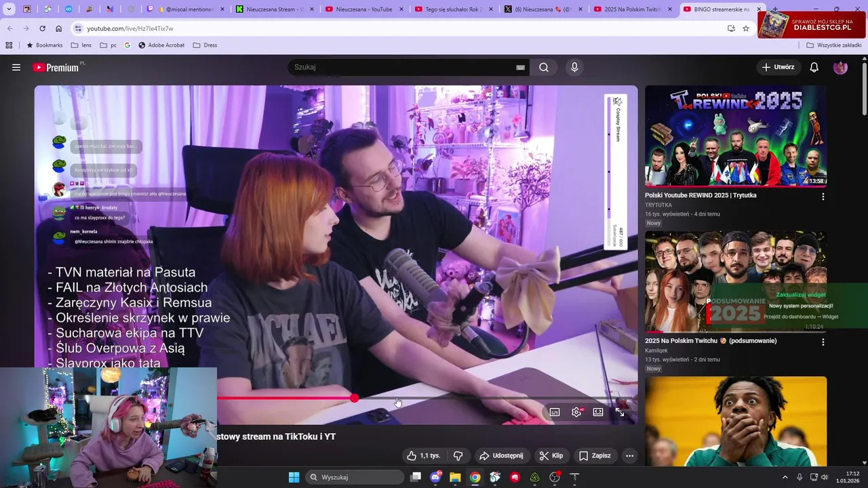This screenshot has width=868, height=488.
Task: Click the taskbar Wyszukaj search box
Action: [x=355, y=477]
